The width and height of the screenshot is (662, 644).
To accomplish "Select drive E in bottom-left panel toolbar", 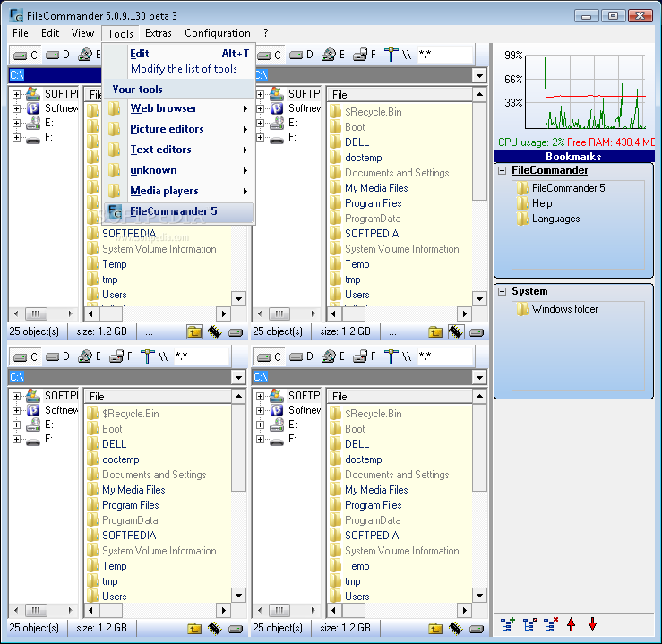I will [90, 357].
